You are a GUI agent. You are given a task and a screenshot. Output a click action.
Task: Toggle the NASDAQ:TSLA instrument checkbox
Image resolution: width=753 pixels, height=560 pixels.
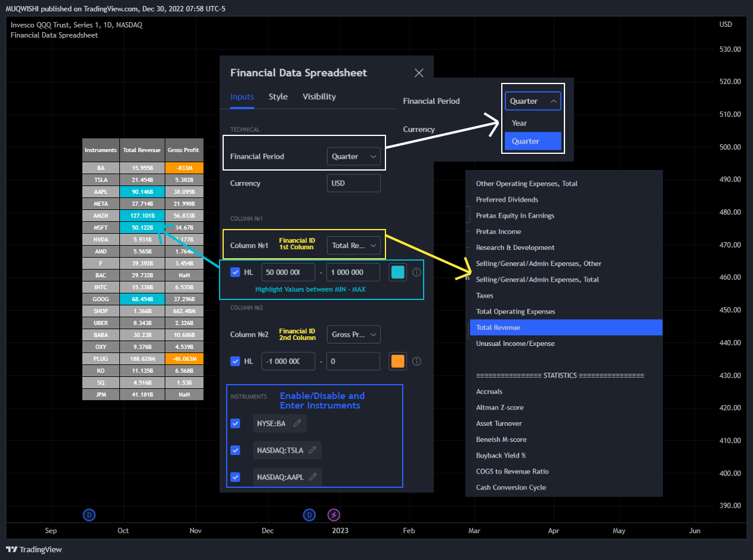(235, 450)
